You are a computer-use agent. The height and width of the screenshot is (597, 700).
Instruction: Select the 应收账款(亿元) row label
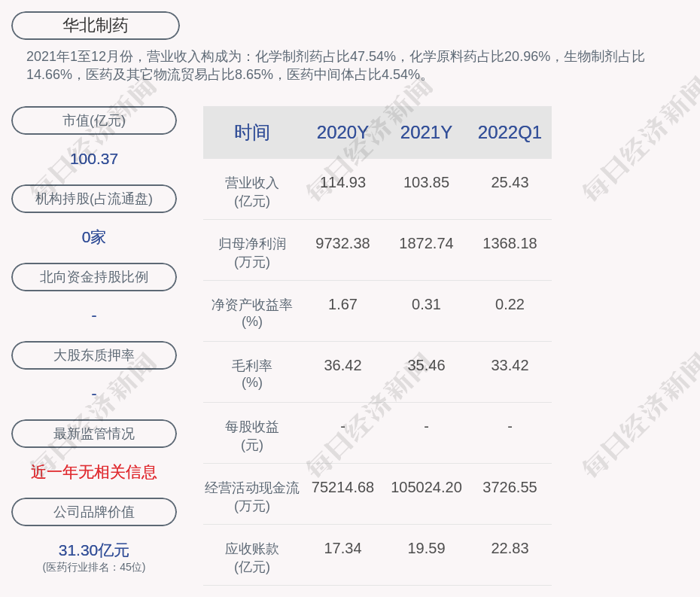[252, 558]
